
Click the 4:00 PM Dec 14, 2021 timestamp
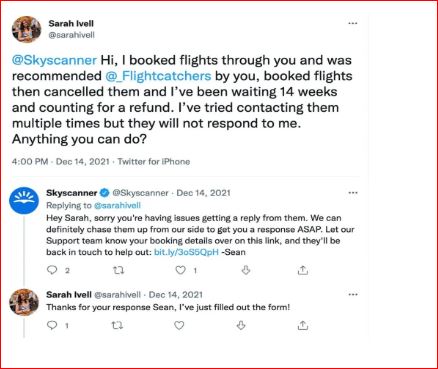[61, 162]
